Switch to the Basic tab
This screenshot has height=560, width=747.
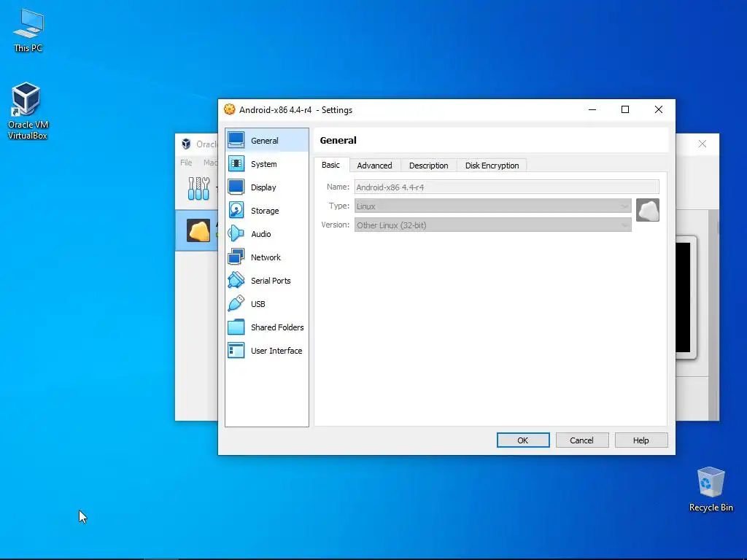(330, 165)
